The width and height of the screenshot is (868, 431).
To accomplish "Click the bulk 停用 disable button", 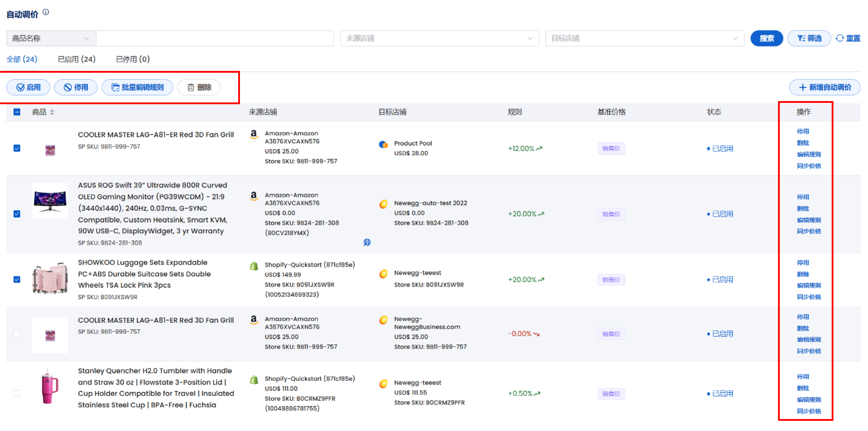I will click(76, 87).
